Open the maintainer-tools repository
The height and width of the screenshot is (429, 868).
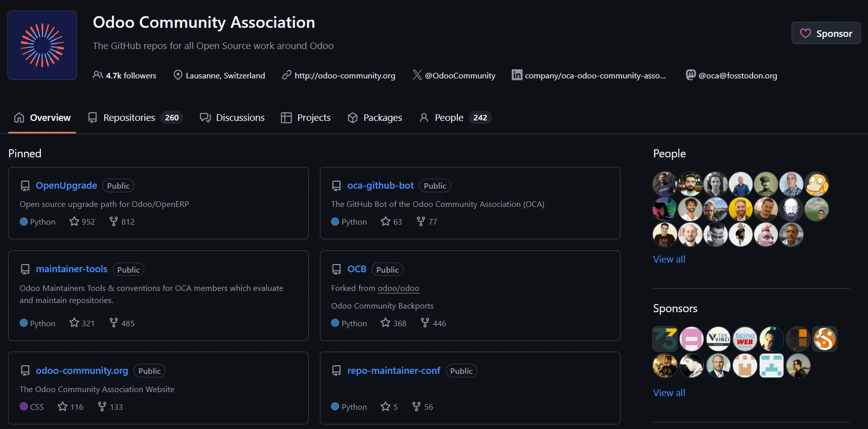click(x=71, y=269)
